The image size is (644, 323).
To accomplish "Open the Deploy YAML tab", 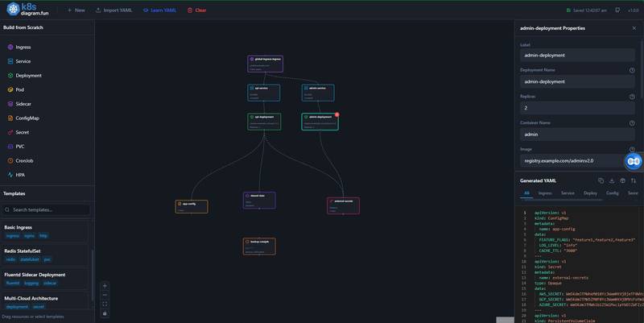I will [590, 193].
